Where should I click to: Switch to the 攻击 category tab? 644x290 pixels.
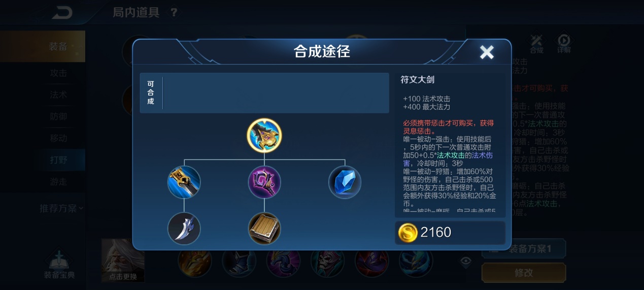pos(58,73)
